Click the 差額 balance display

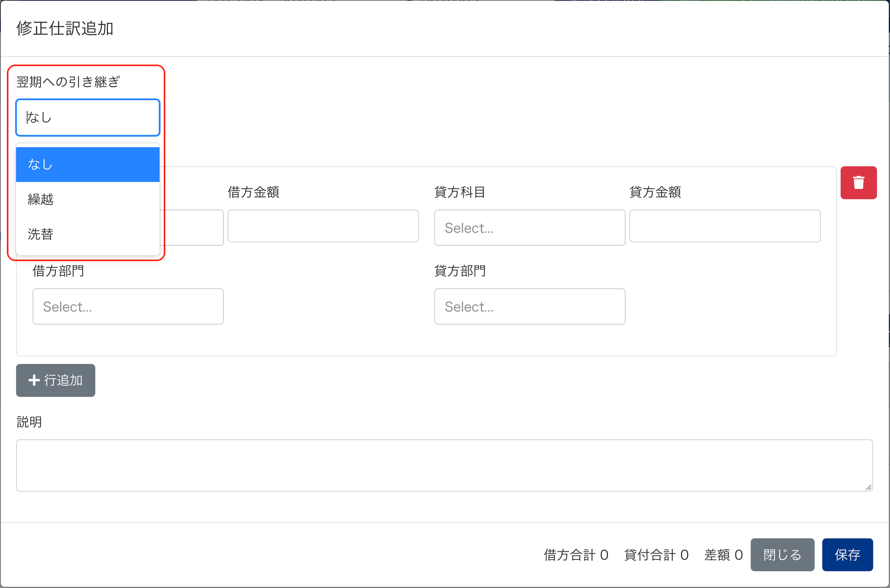click(723, 555)
